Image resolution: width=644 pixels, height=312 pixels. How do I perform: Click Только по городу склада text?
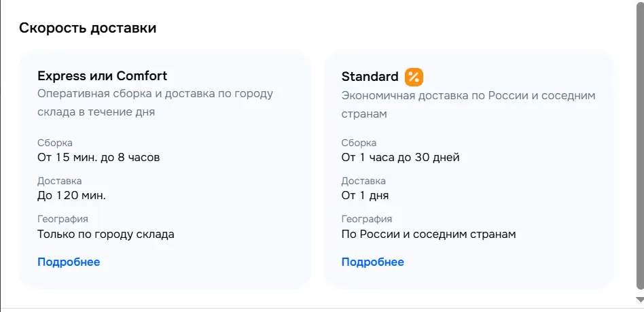(x=105, y=235)
